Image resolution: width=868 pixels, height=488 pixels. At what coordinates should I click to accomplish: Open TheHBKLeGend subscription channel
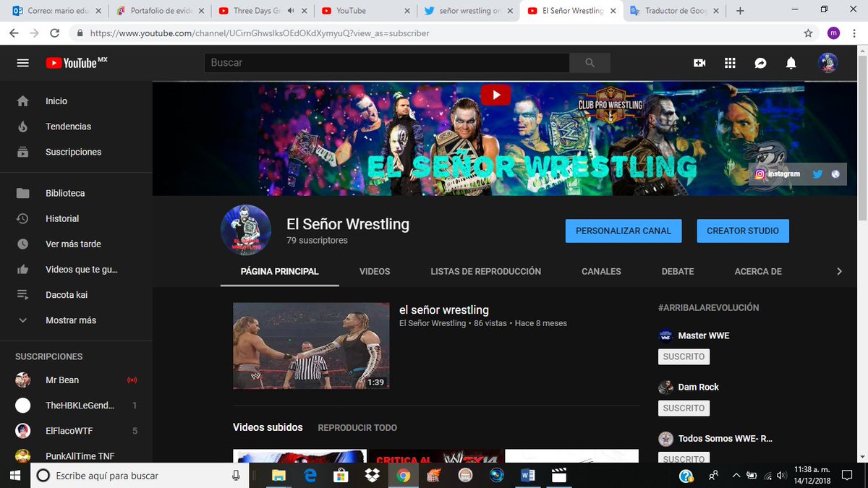(x=76, y=406)
